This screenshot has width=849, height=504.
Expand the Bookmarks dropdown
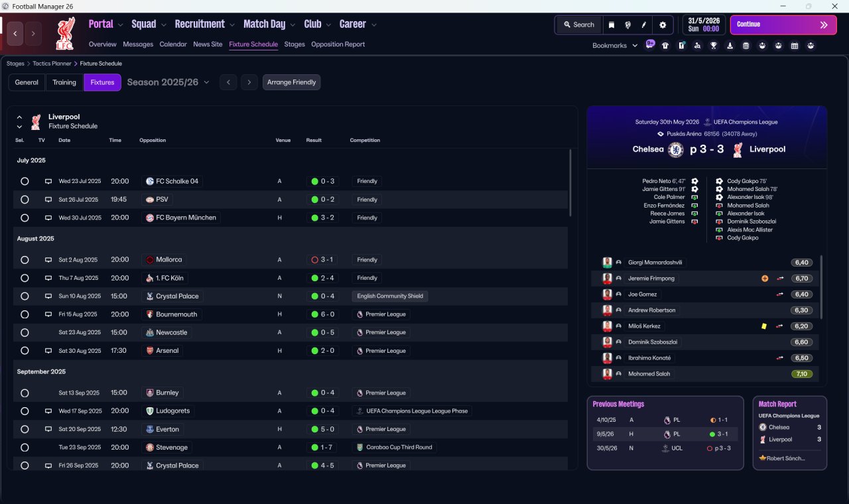[615, 46]
